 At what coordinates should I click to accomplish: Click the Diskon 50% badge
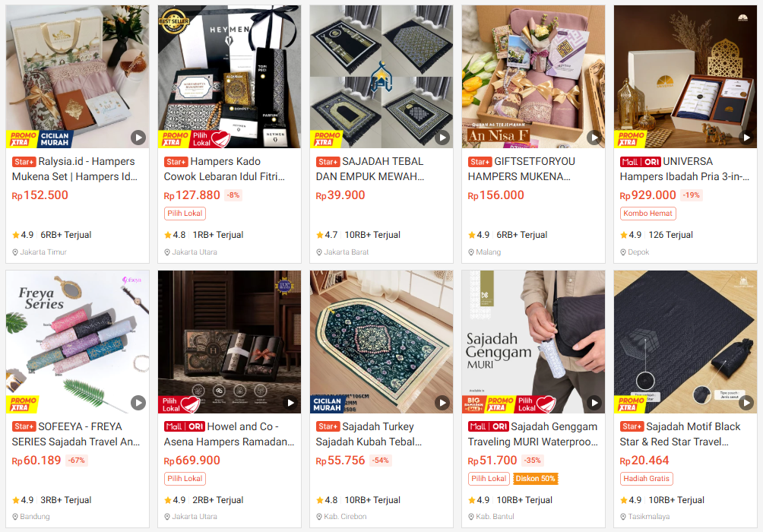(x=535, y=479)
